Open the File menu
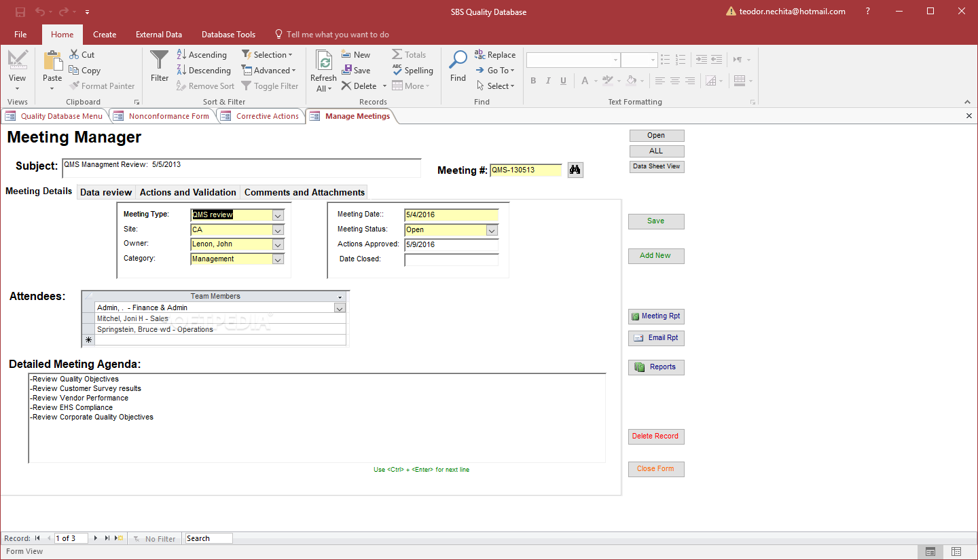The width and height of the screenshot is (978, 560). pos(20,35)
